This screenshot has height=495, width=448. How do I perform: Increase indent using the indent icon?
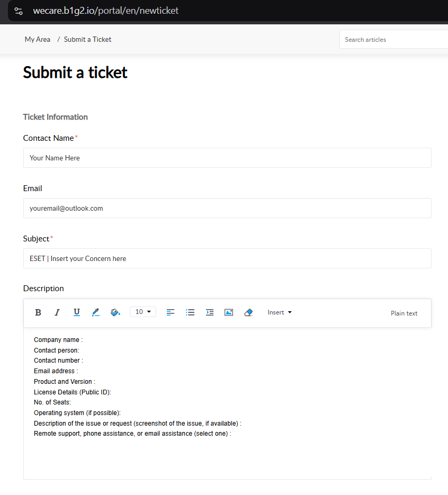210,312
